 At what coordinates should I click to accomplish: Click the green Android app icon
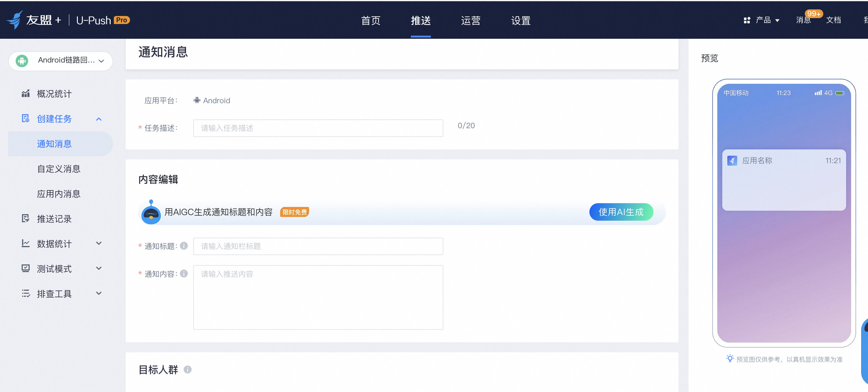(22, 61)
